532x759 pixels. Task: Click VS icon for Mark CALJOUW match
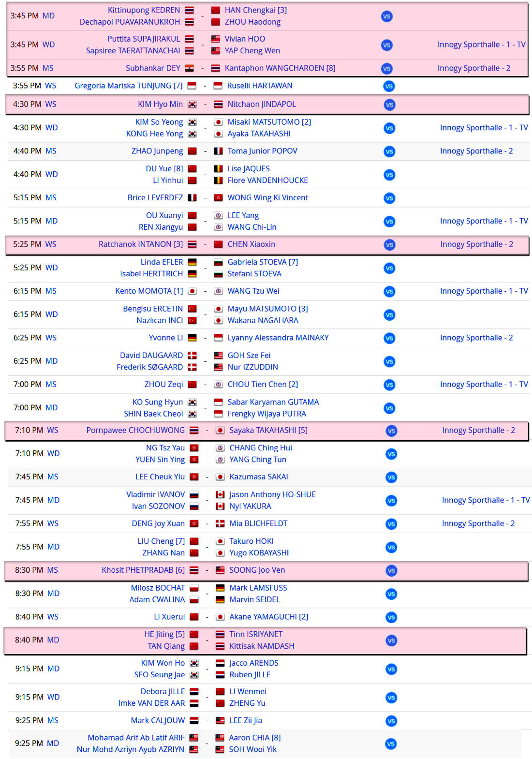[391, 721]
